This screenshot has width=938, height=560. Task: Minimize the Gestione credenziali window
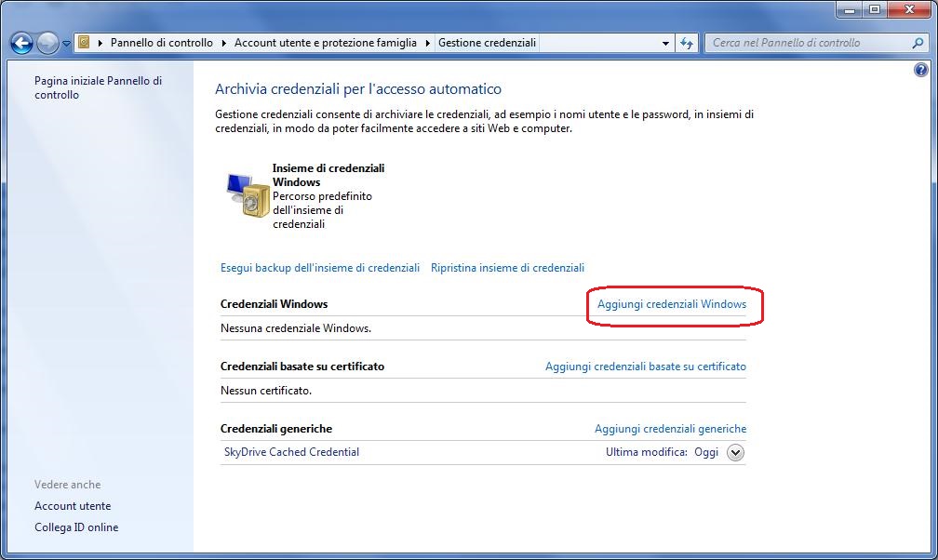coord(850,9)
